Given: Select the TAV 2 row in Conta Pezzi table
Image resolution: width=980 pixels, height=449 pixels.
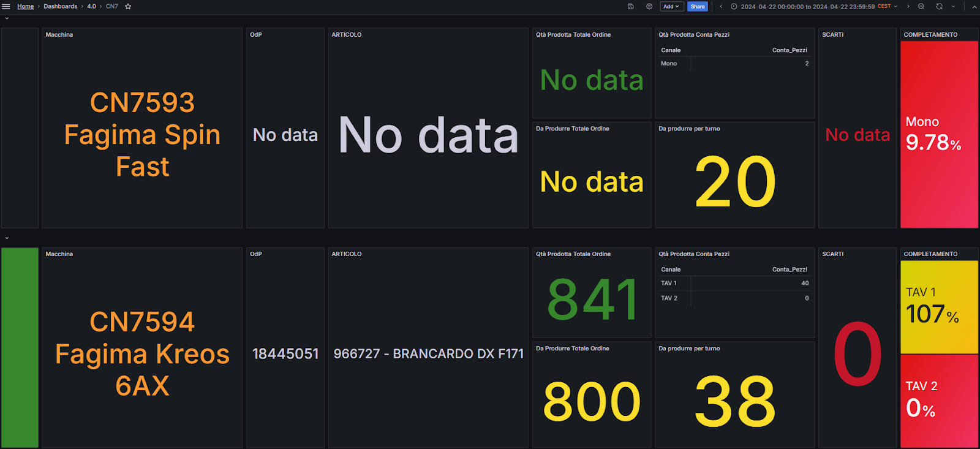Looking at the screenshot, I should point(734,298).
